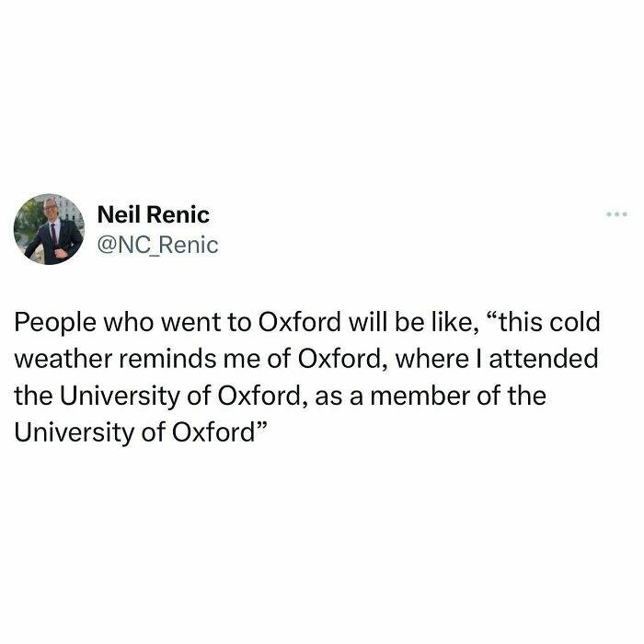Open the Neil Renic display name
This screenshot has height=644, width=644.
(153, 215)
